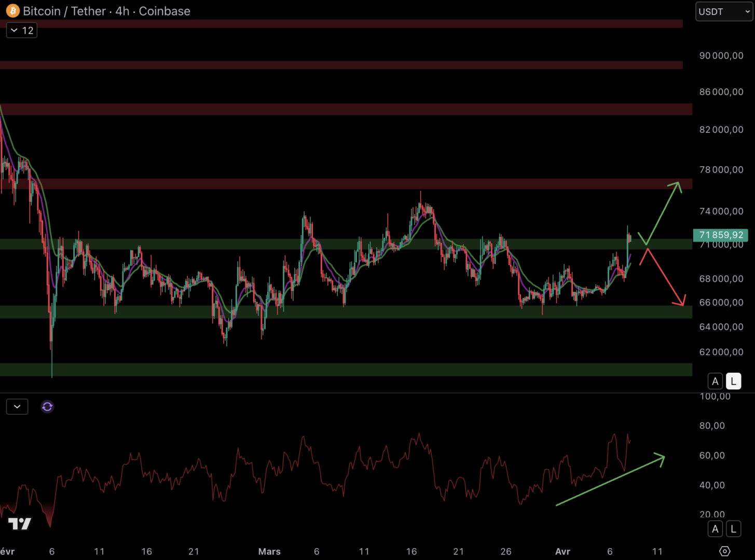Toggle auto scale A on the indicator pane
Viewport: 755px width, 560px height.
click(715, 529)
